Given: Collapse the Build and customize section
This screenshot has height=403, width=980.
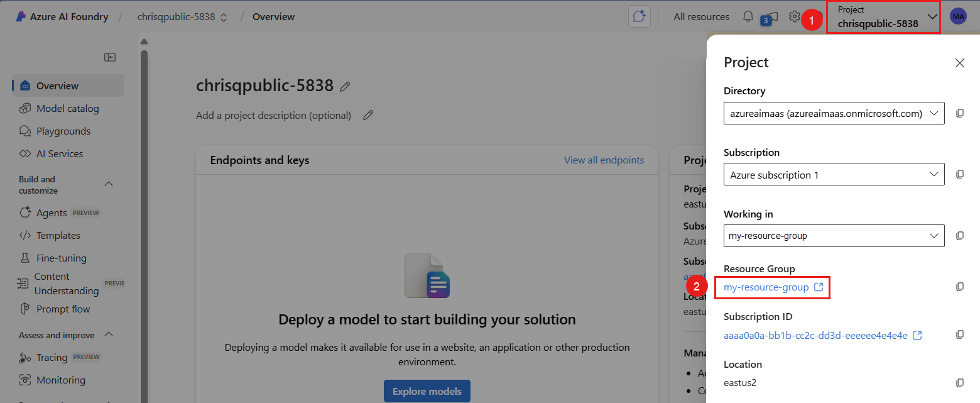Looking at the screenshot, I should pos(108,184).
